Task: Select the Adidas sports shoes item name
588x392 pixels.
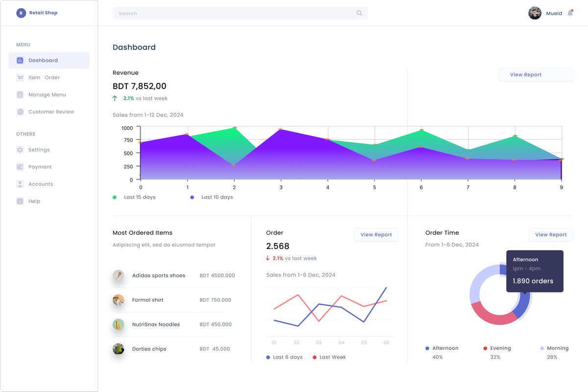Action: 159,275
